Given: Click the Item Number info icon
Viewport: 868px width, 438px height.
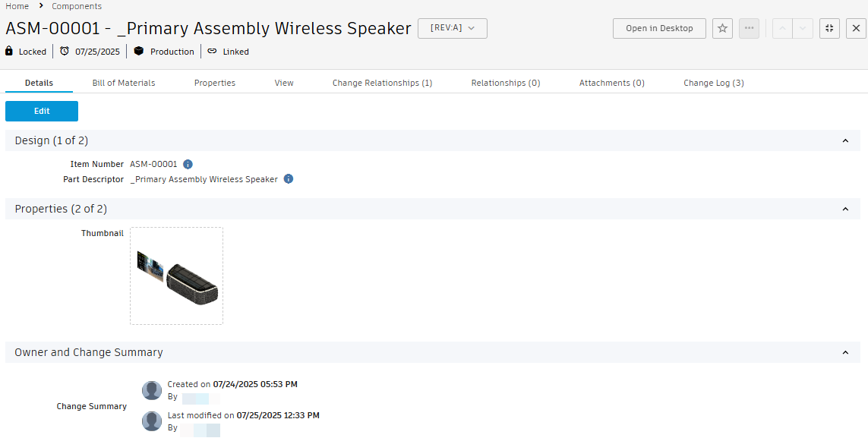Looking at the screenshot, I should pos(188,164).
